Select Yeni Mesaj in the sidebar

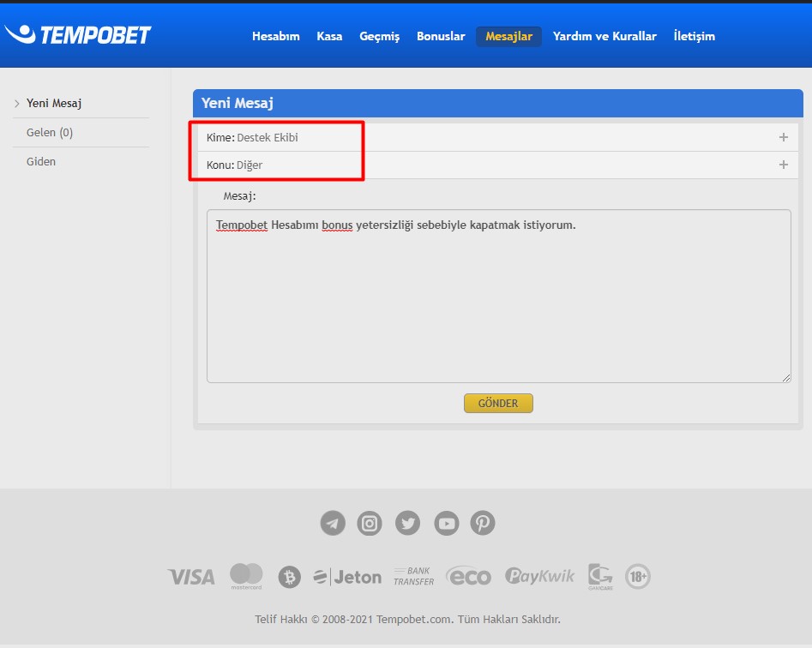[x=54, y=103]
